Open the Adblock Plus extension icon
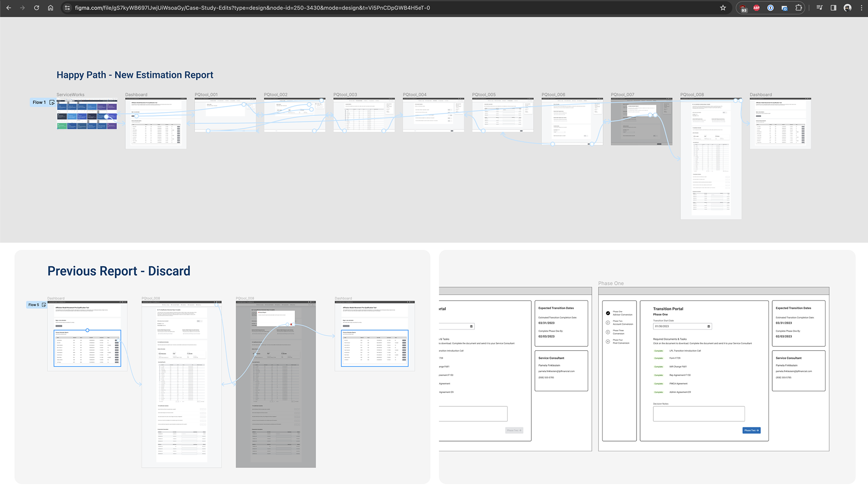 (x=756, y=8)
